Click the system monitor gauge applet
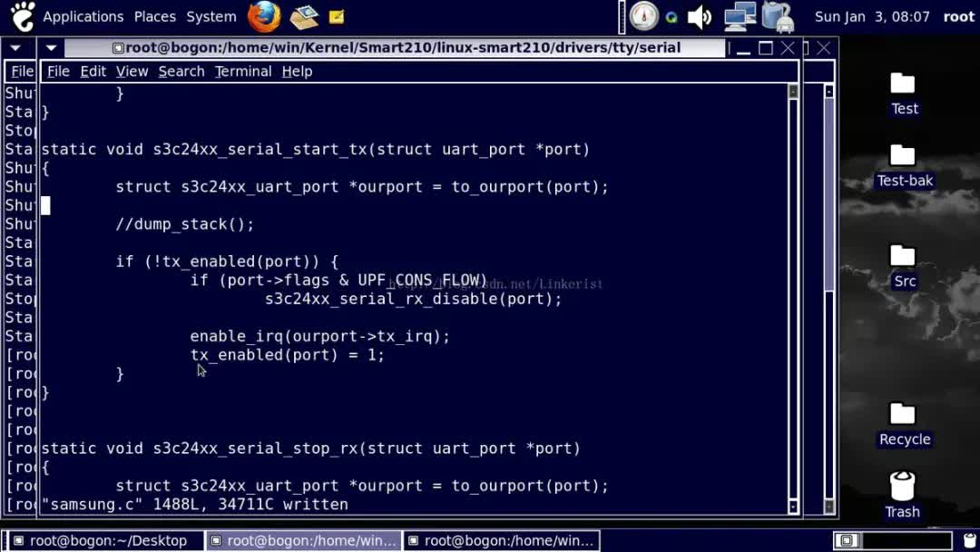Screen dimensions: 980x552 pyautogui.click(x=643, y=15)
